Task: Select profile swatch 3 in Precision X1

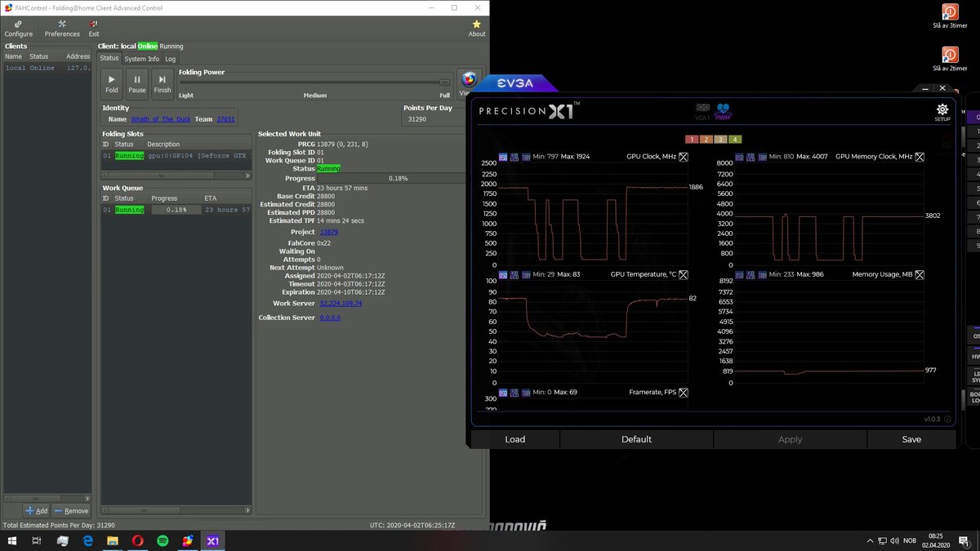Action: (721, 139)
